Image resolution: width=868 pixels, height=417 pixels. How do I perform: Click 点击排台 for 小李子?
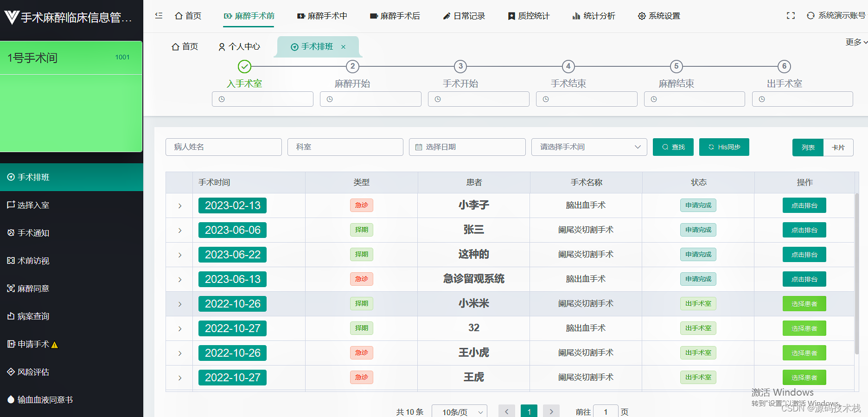(804, 205)
